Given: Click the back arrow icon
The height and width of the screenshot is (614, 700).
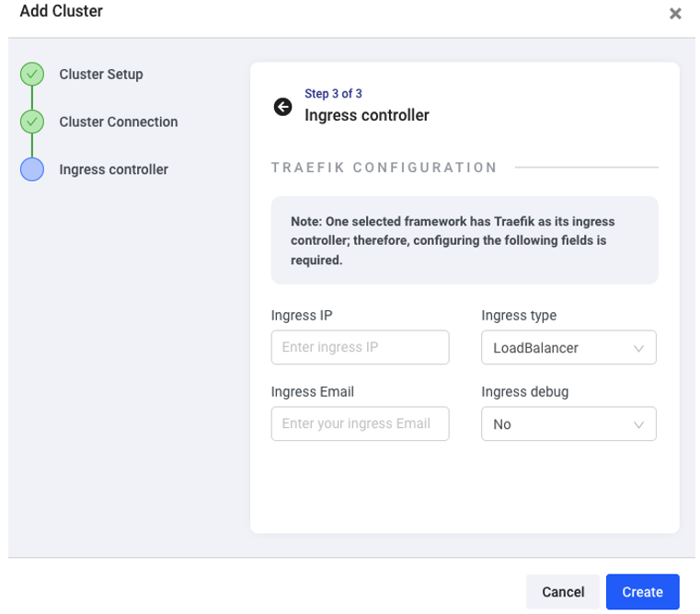Looking at the screenshot, I should click(282, 107).
